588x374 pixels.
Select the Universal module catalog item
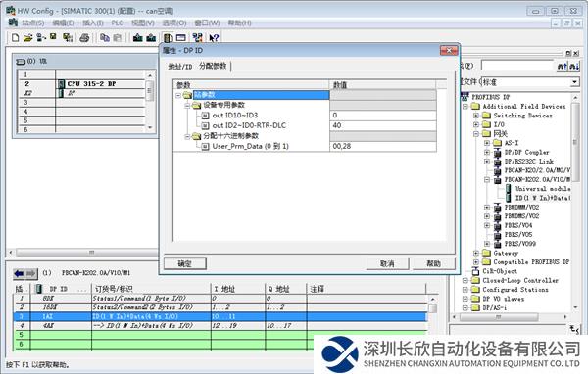pyautogui.click(x=543, y=189)
